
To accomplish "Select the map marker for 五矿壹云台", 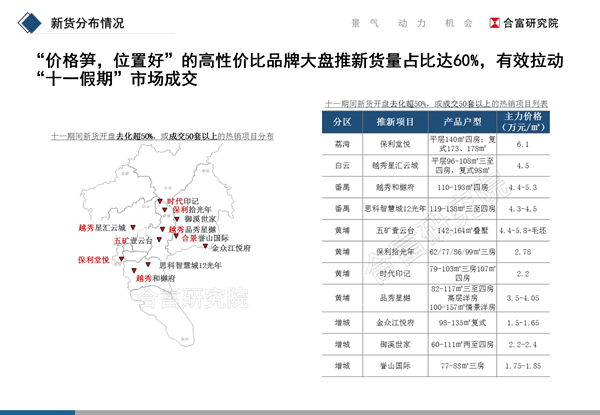I will click(159, 239).
